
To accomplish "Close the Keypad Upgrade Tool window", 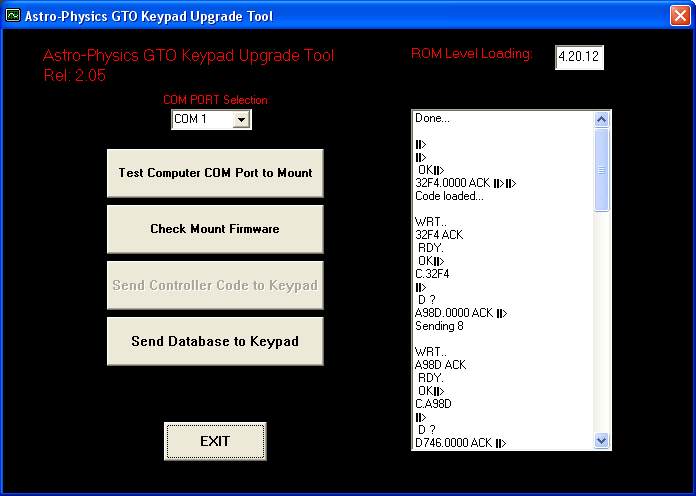I will pyautogui.click(x=680, y=16).
